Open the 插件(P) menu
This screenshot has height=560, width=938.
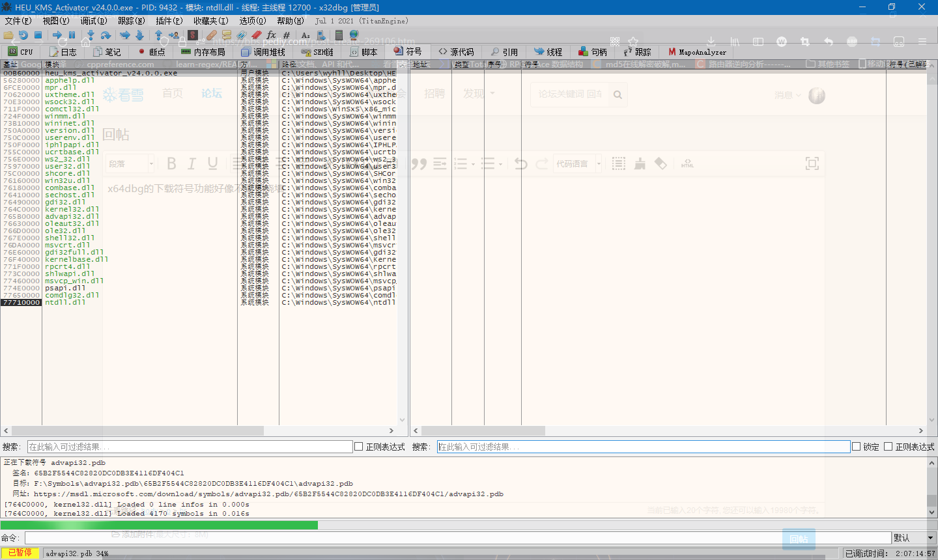tap(169, 21)
